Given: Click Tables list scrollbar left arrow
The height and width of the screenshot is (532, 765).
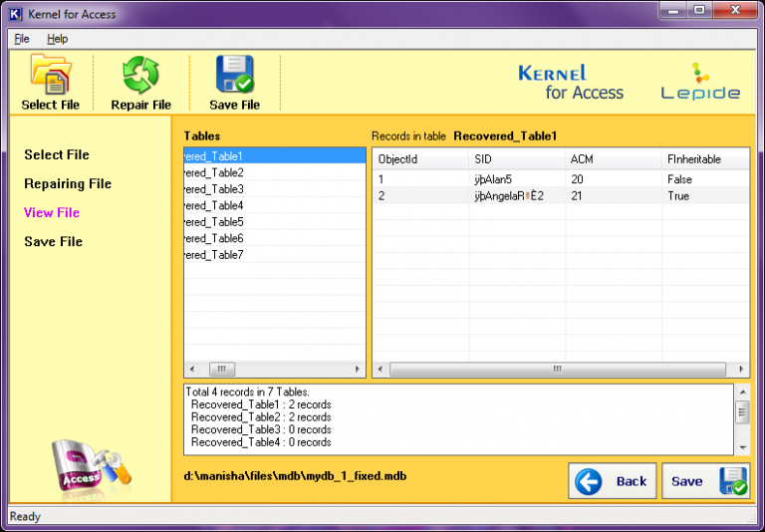Looking at the screenshot, I should [x=191, y=369].
